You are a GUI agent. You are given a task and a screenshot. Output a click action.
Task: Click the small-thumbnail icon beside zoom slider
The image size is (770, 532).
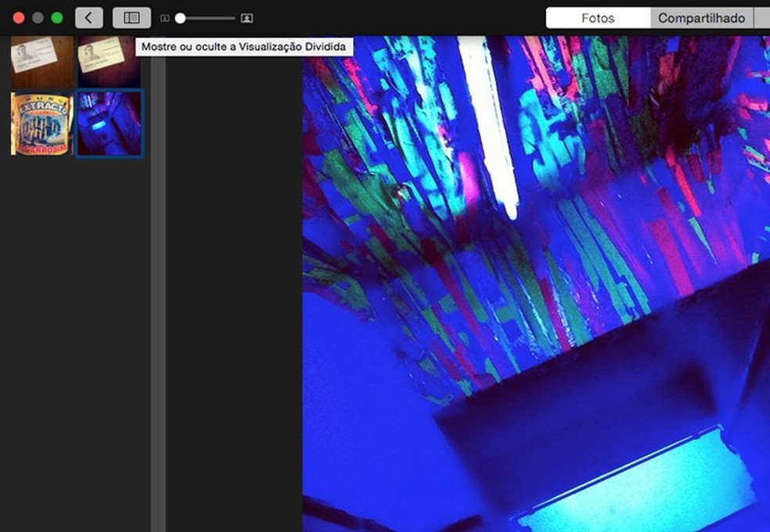click(165, 18)
